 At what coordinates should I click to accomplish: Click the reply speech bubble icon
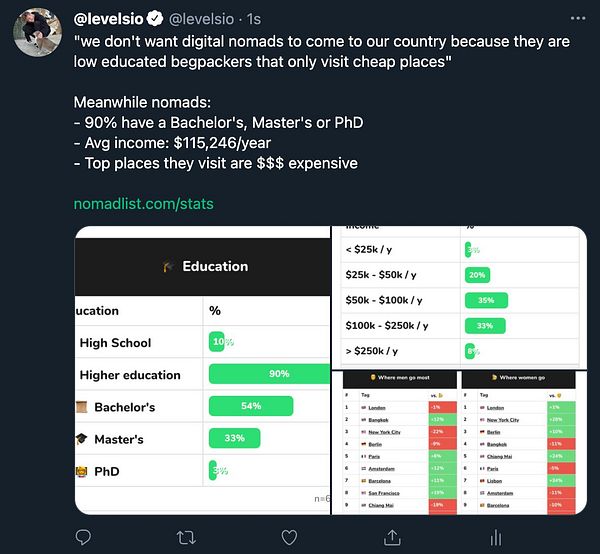point(83,538)
